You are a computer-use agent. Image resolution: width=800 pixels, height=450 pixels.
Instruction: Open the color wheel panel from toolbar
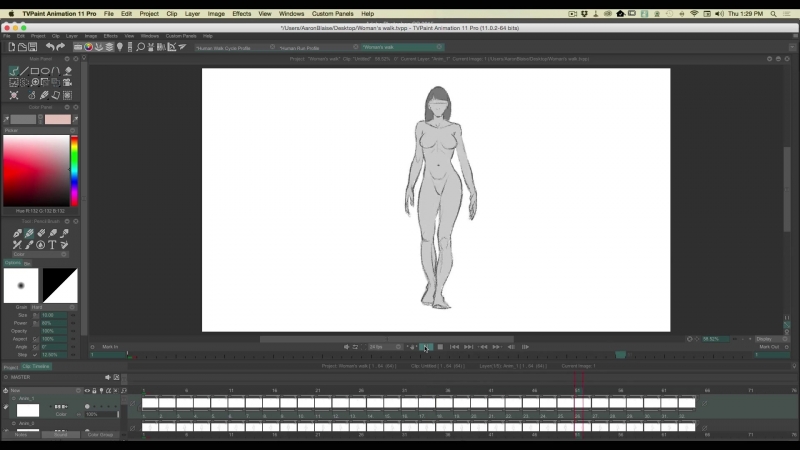point(88,47)
